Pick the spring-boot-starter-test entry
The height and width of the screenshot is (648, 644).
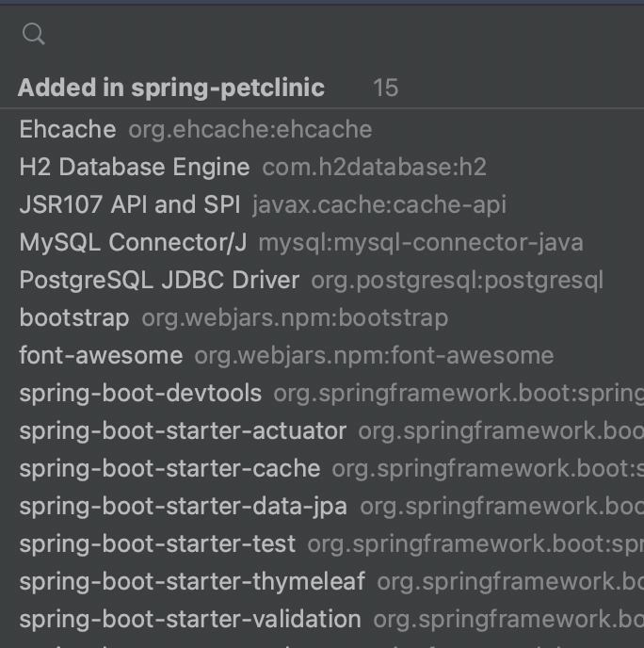click(157, 544)
